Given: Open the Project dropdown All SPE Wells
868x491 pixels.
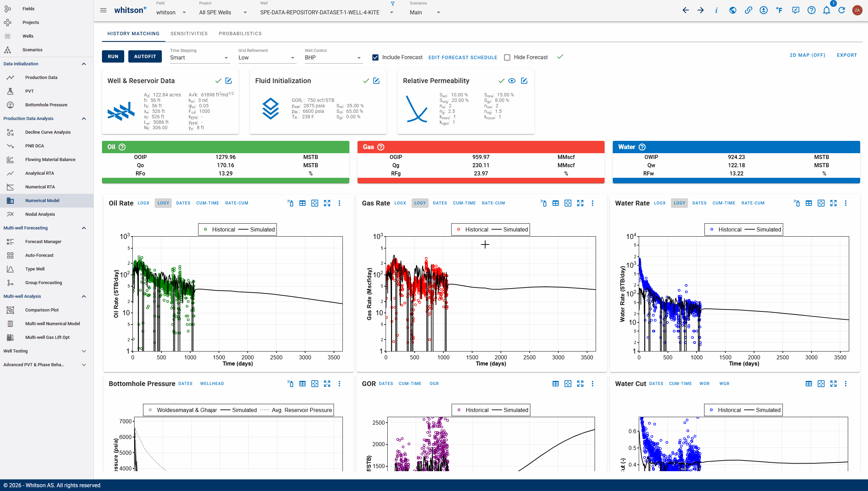Looking at the screenshot, I should [223, 12].
